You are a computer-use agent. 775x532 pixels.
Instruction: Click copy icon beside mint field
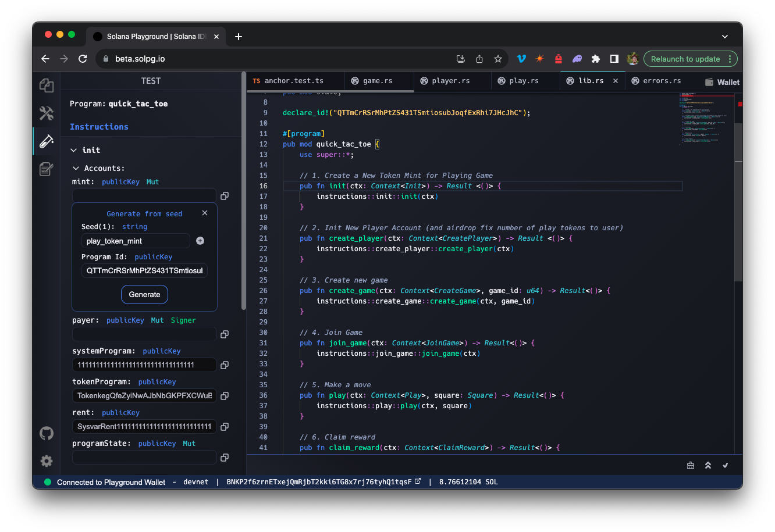tap(225, 196)
